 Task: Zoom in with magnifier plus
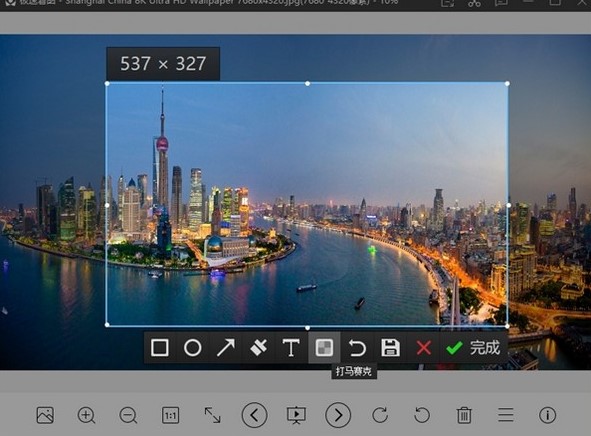86,415
